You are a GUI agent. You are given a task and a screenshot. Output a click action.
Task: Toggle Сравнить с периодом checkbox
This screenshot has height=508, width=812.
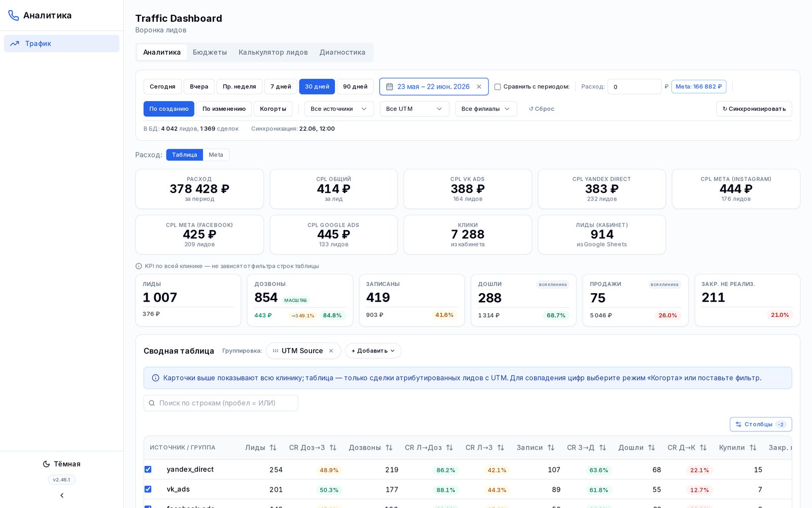pos(497,87)
